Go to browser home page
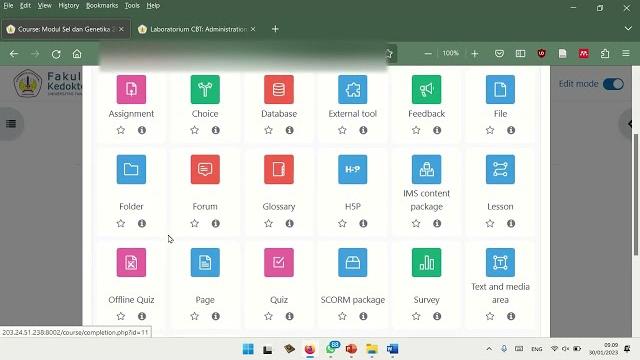The height and width of the screenshot is (360, 640). (77, 54)
